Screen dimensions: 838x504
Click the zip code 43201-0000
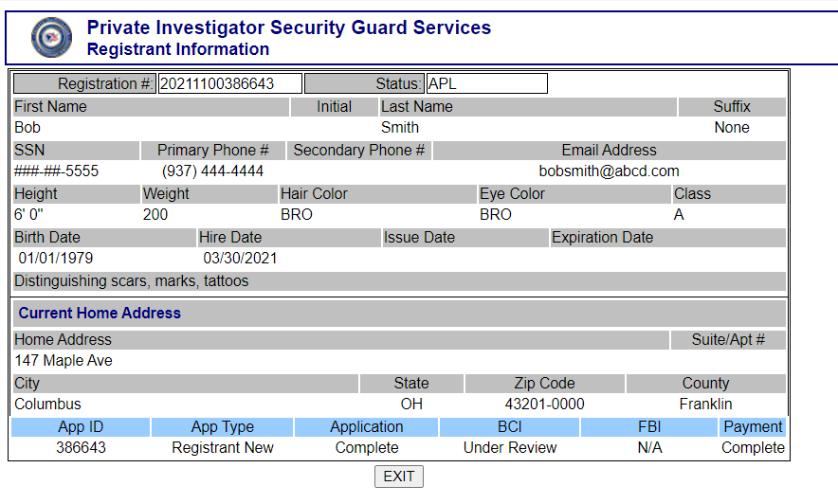(x=544, y=405)
